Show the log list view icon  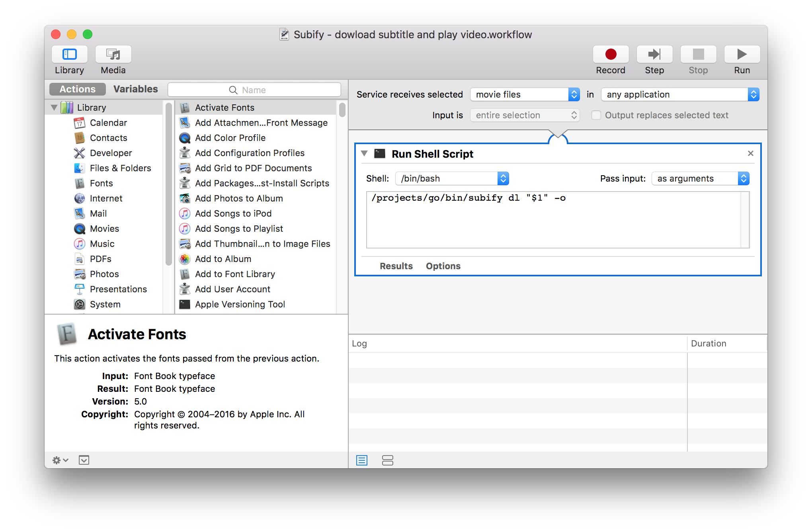(x=362, y=460)
